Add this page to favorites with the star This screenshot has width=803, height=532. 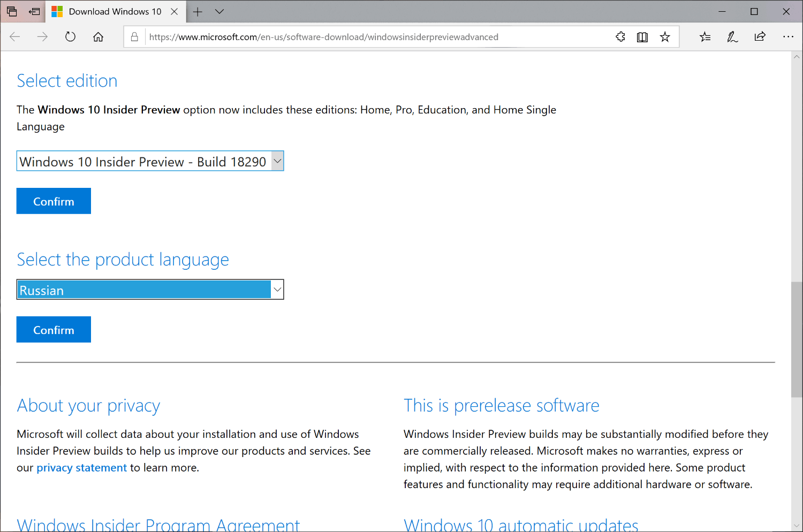click(x=665, y=36)
